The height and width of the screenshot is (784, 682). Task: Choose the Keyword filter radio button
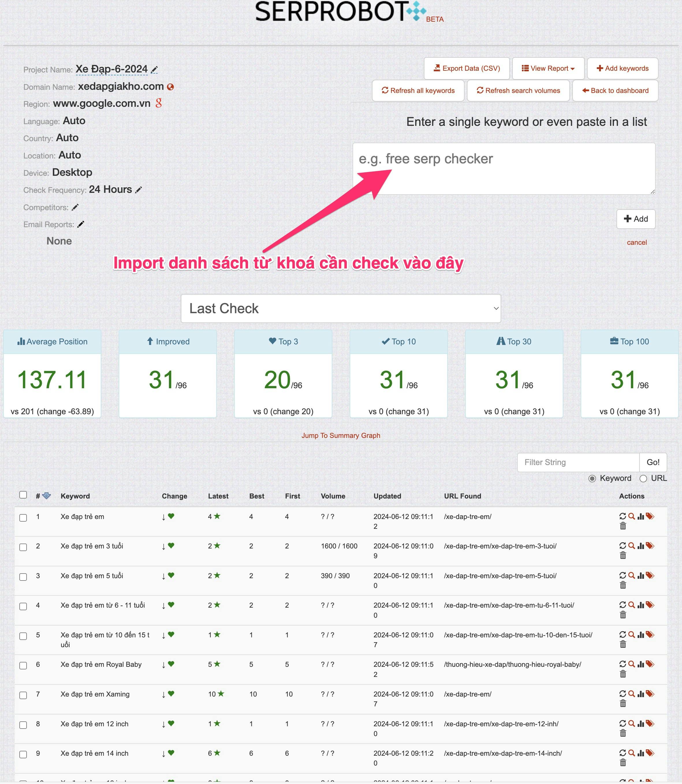[592, 479]
